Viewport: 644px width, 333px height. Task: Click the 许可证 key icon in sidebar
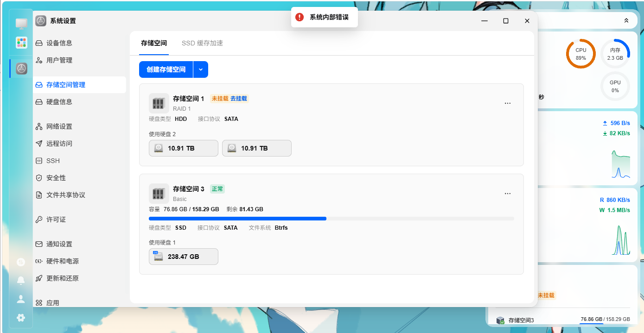coord(39,220)
